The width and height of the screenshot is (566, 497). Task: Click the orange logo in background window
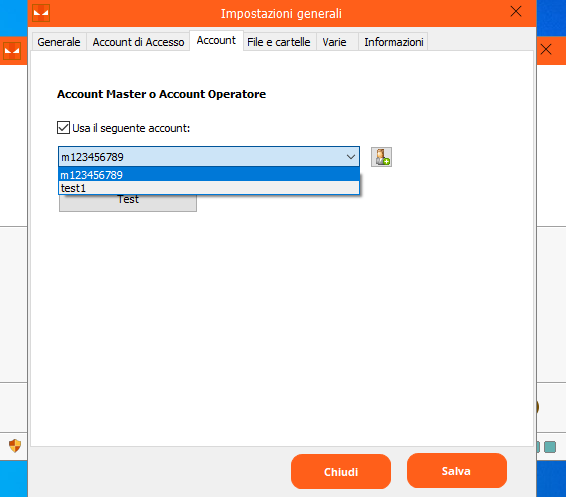click(x=12, y=51)
